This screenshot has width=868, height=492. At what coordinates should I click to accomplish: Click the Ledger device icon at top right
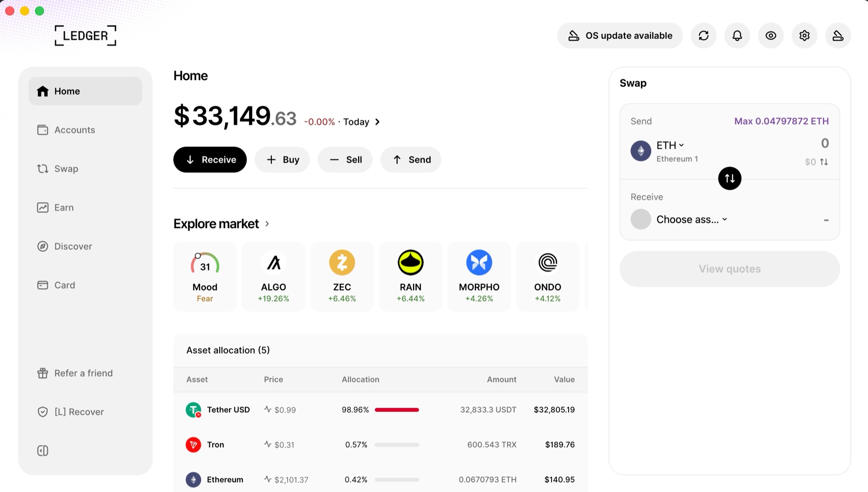(838, 36)
